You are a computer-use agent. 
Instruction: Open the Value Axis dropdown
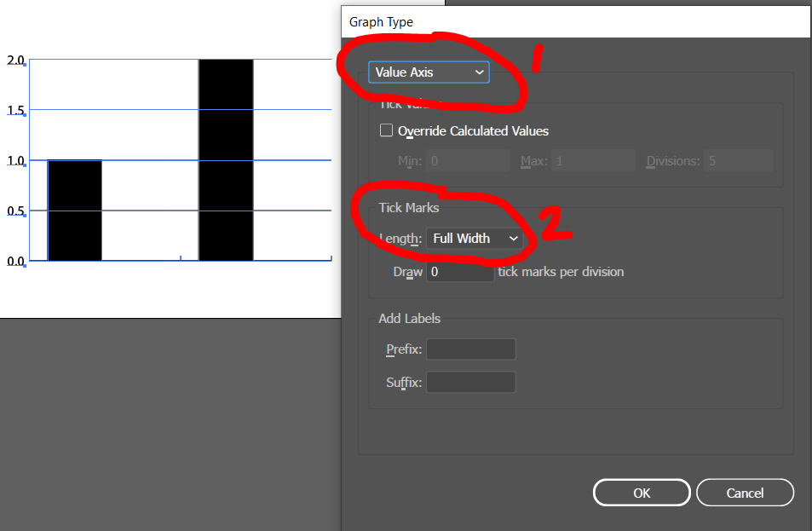(x=429, y=72)
